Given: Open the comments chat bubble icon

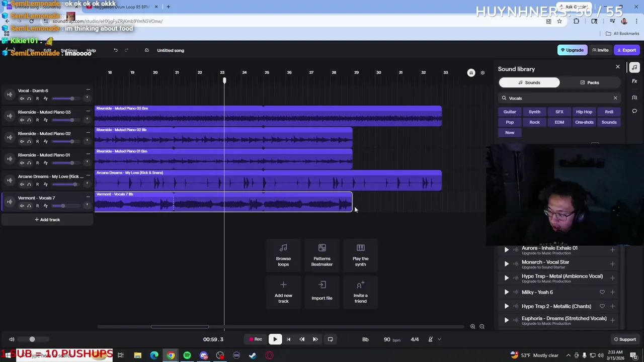Looking at the screenshot, I should pos(634,111).
